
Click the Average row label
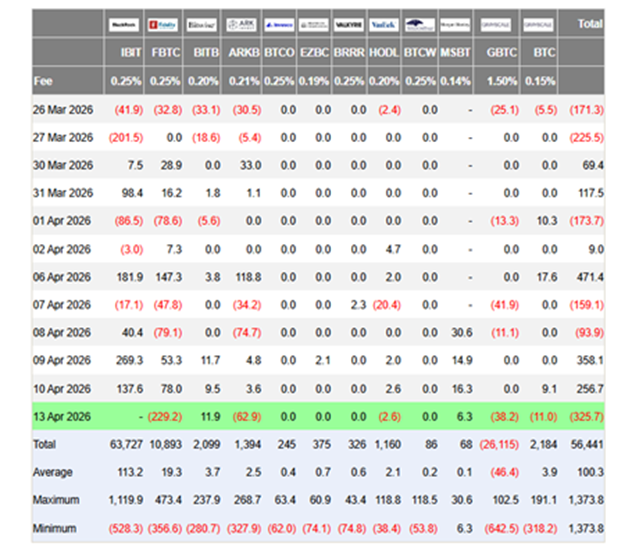[x=53, y=472]
